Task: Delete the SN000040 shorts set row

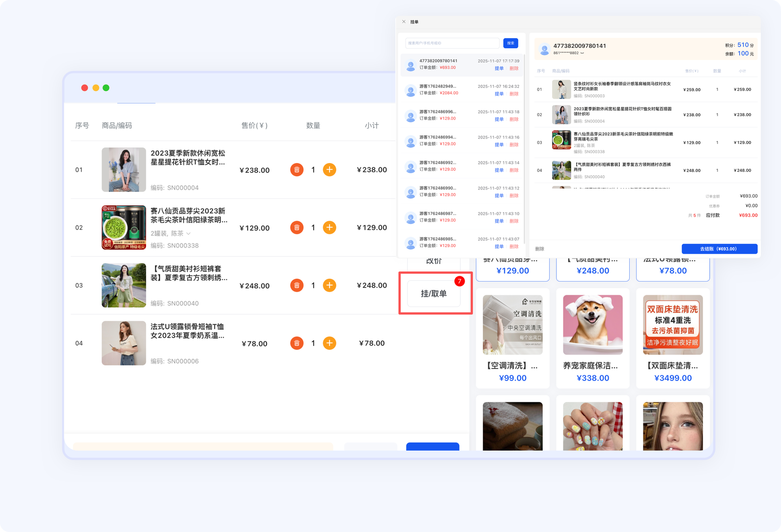Action: point(296,286)
